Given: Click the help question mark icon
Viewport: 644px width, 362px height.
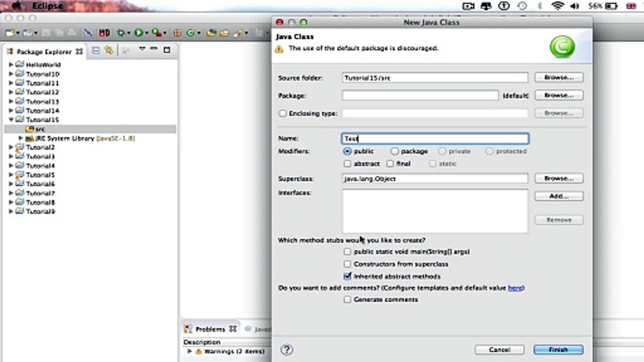Looking at the screenshot, I should (286, 350).
